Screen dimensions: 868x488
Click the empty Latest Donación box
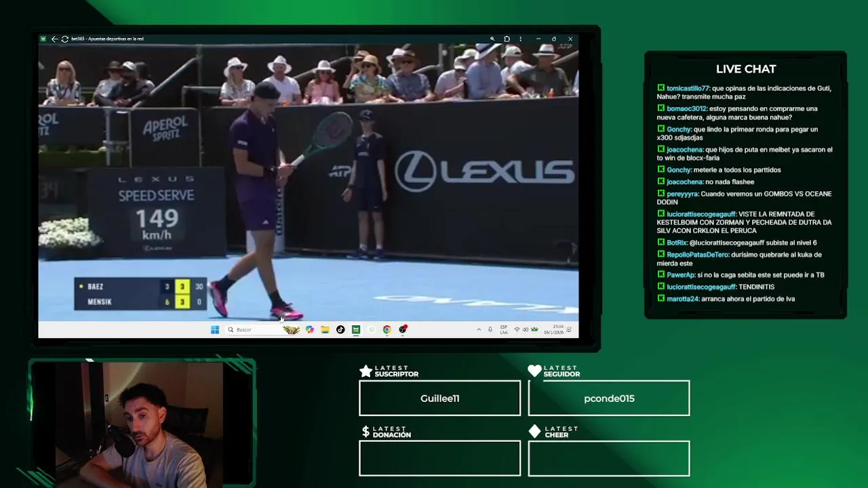439,458
